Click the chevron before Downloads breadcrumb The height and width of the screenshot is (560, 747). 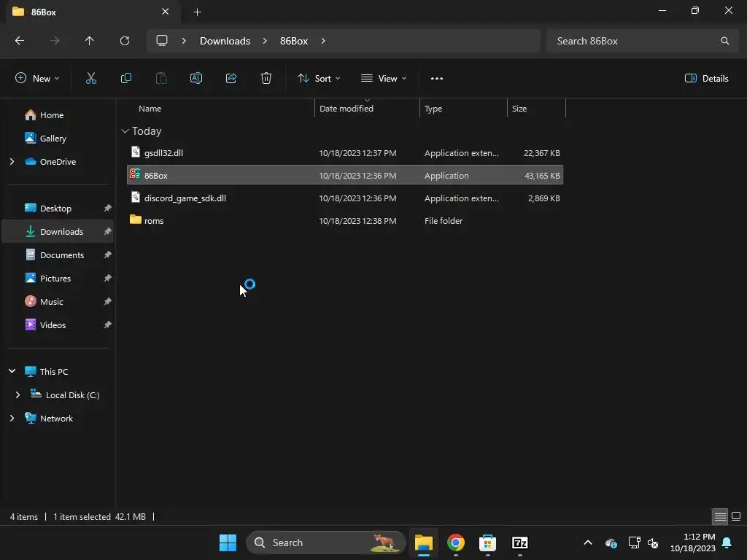pos(184,41)
